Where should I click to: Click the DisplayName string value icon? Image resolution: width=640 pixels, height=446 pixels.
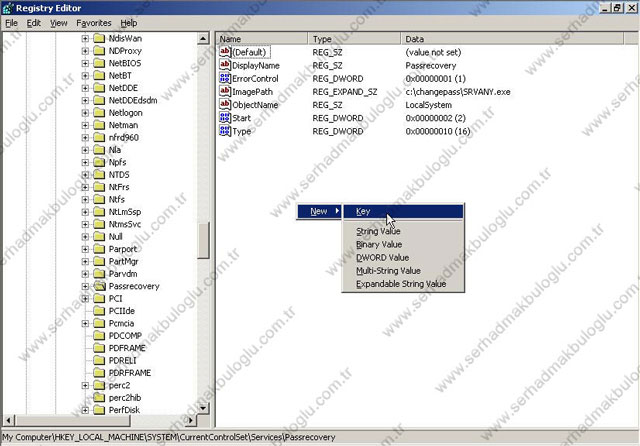(x=225, y=65)
